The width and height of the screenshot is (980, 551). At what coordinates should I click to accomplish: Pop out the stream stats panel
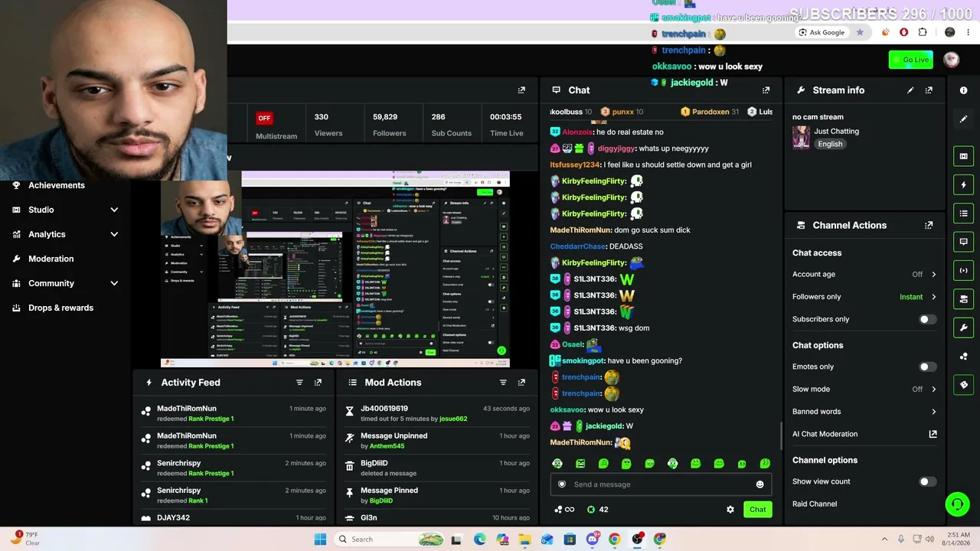(521, 90)
